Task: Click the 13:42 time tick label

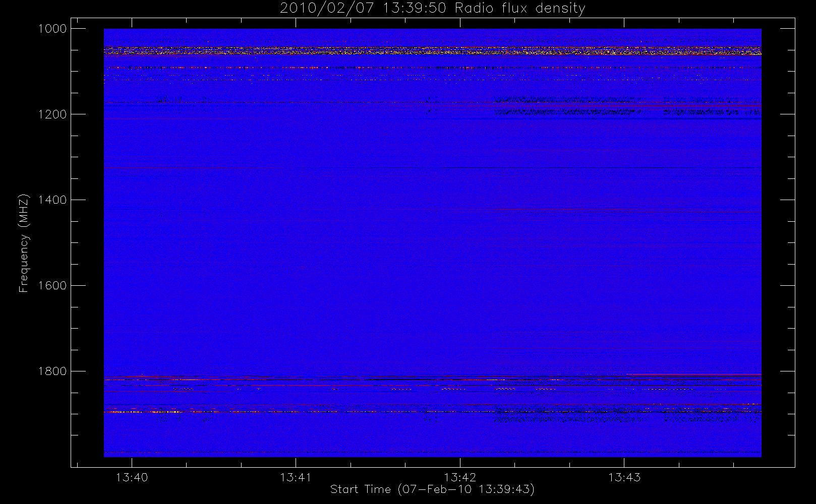Action: point(460,477)
